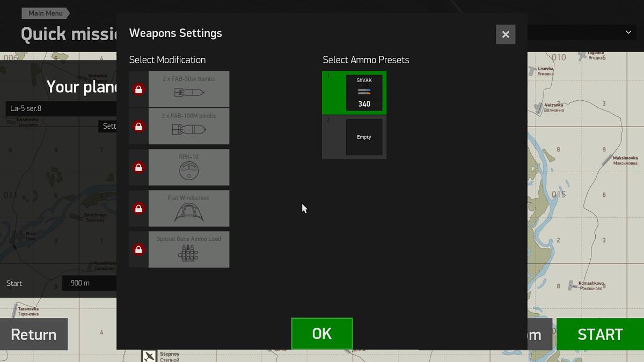The height and width of the screenshot is (362, 644).
Task: Toggle the RPK-10 modification
Action: (189, 167)
